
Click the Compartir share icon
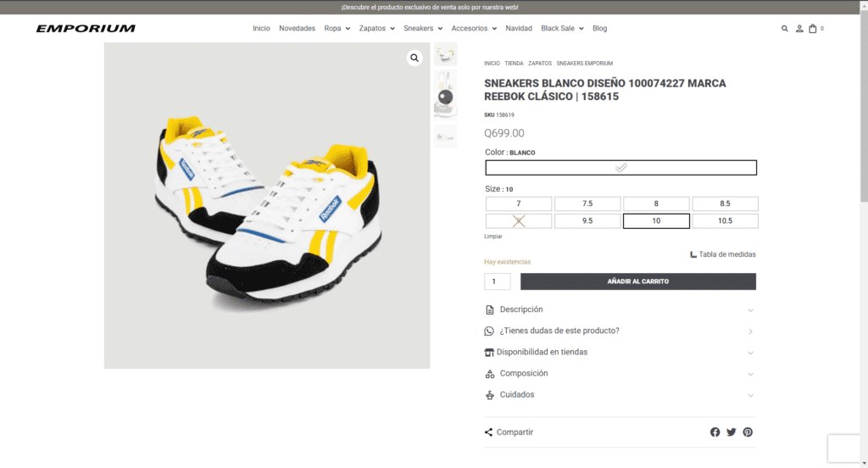coord(488,432)
